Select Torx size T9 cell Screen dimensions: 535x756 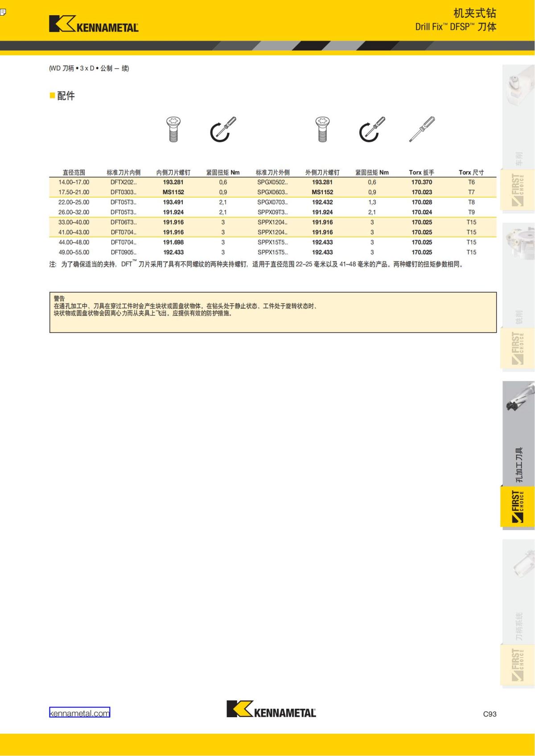point(471,212)
